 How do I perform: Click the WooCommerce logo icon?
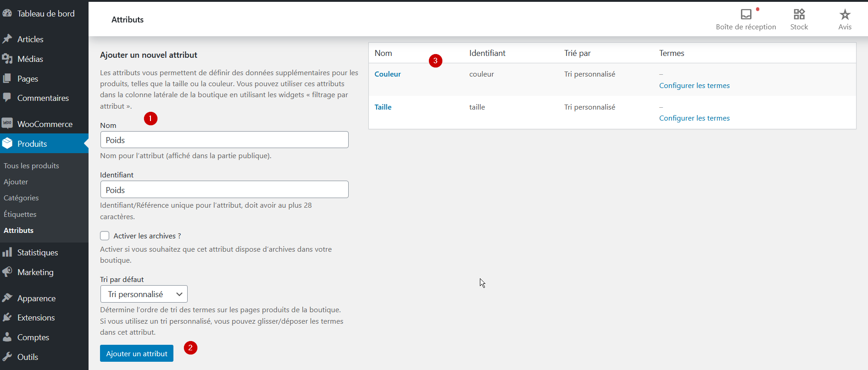(x=7, y=123)
